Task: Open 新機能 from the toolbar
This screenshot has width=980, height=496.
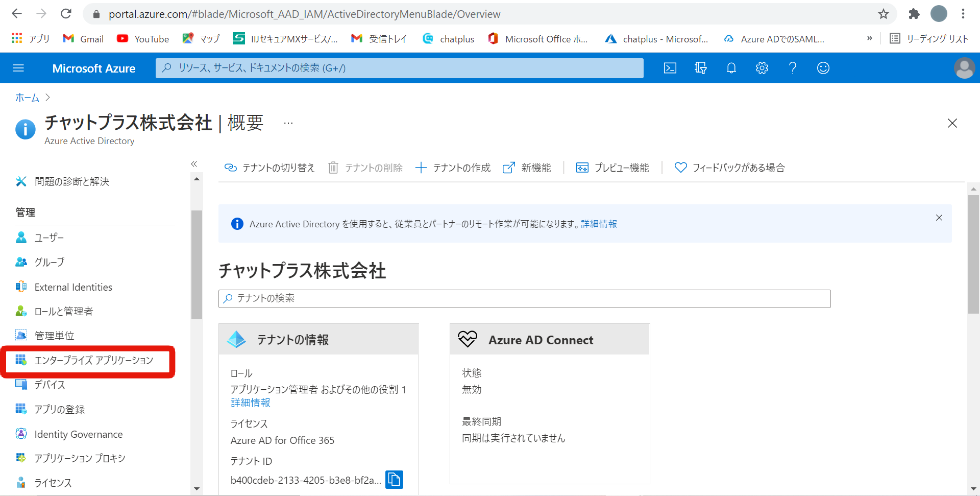Action: coord(527,168)
